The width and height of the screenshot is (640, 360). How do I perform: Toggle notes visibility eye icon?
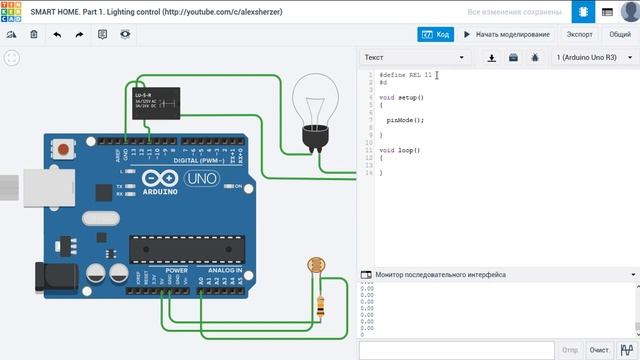125,34
